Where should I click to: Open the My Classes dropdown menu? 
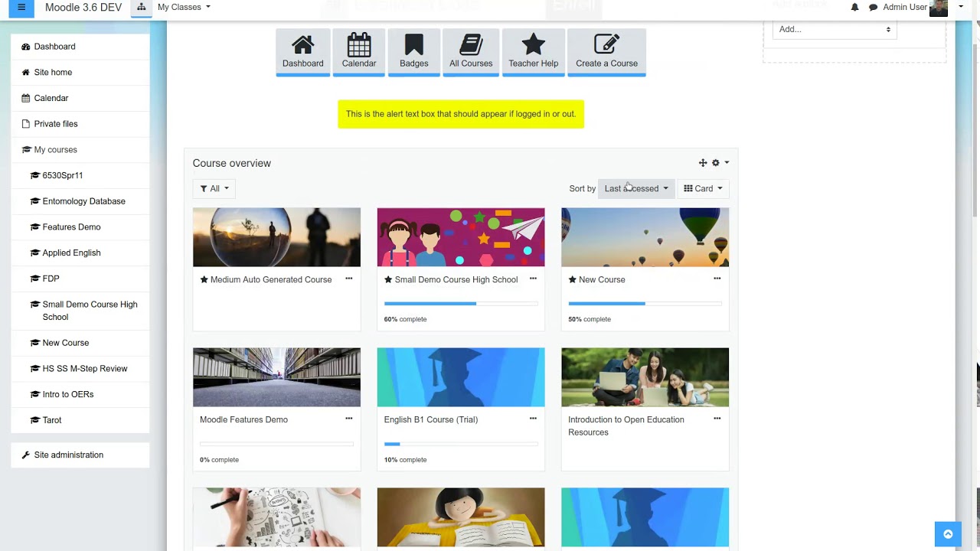(x=184, y=7)
